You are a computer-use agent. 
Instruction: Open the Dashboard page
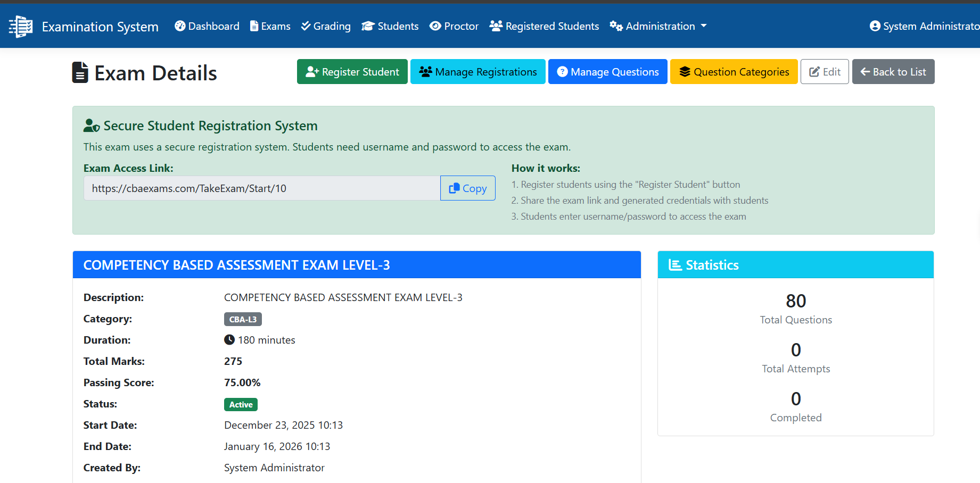point(207,26)
